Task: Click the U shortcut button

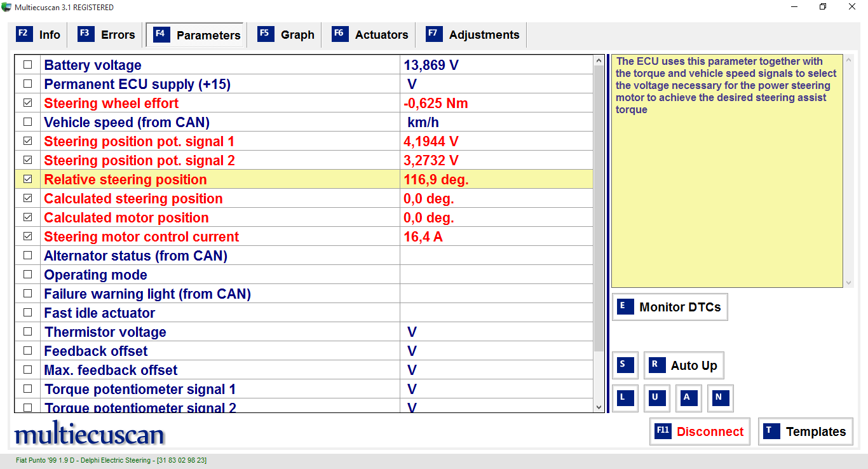Action: tap(656, 398)
